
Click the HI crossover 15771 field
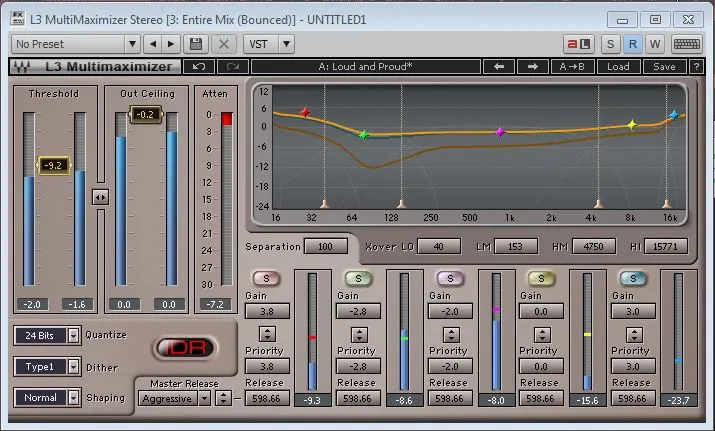(665, 247)
